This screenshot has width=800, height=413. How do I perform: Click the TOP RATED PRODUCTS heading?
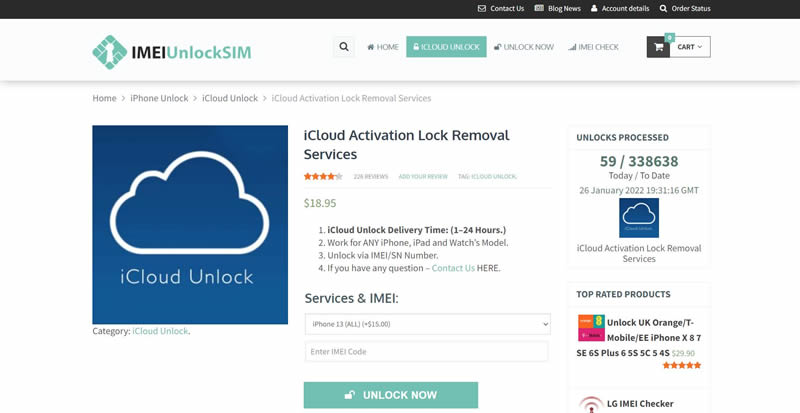[x=623, y=294]
